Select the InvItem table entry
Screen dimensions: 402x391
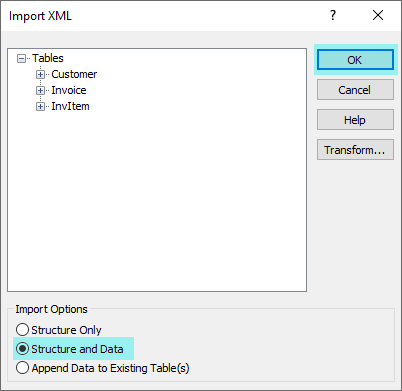(70, 106)
